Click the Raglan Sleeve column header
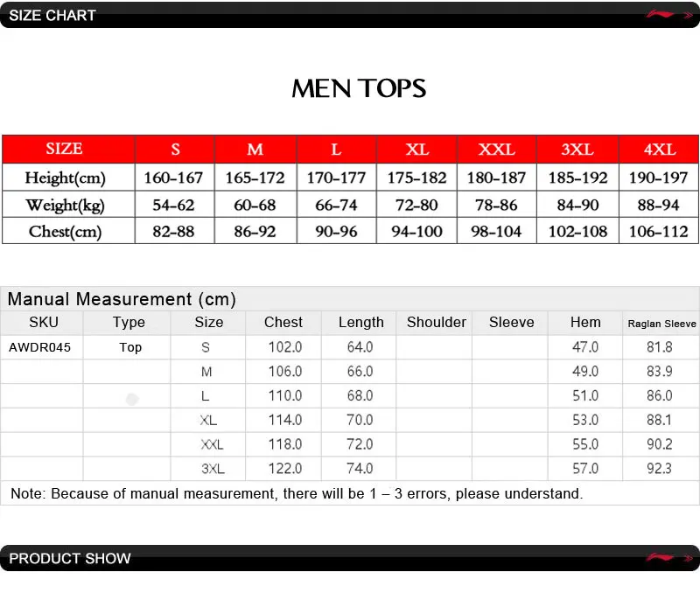Screen dimensions: 700x607 coord(661,324)
